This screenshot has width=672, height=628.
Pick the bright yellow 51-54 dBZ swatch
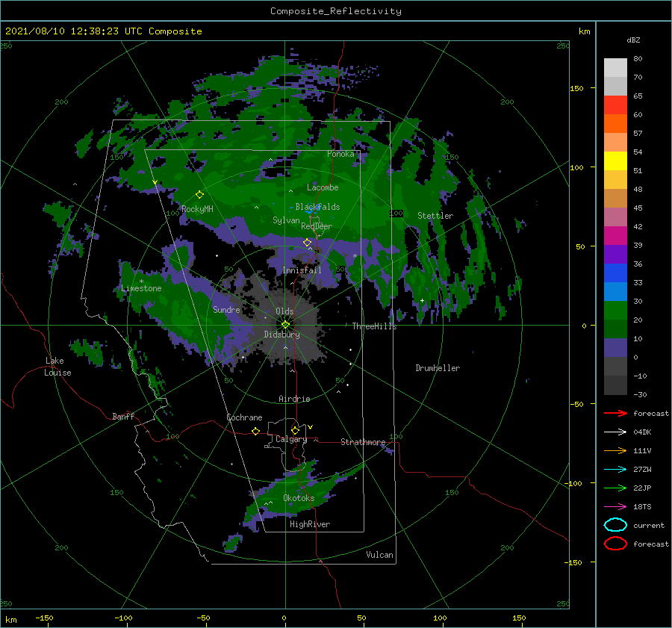tap(615, 161)
